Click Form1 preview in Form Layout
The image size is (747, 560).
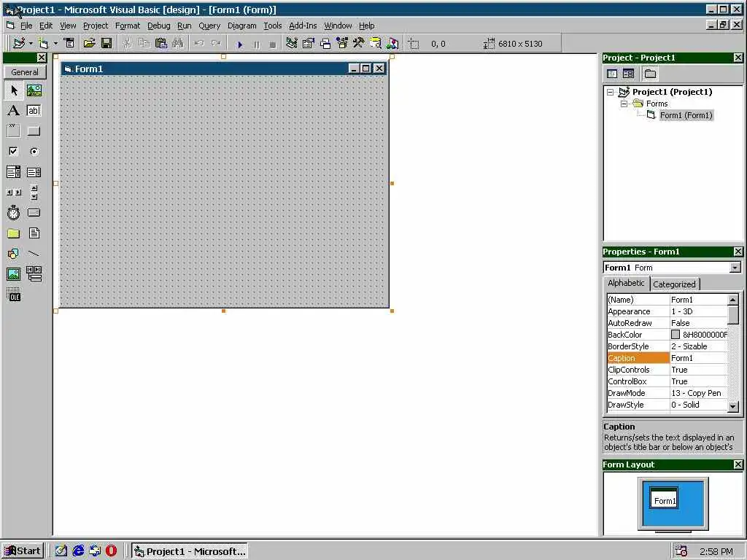pyautogui.click(x=664, y=497)
